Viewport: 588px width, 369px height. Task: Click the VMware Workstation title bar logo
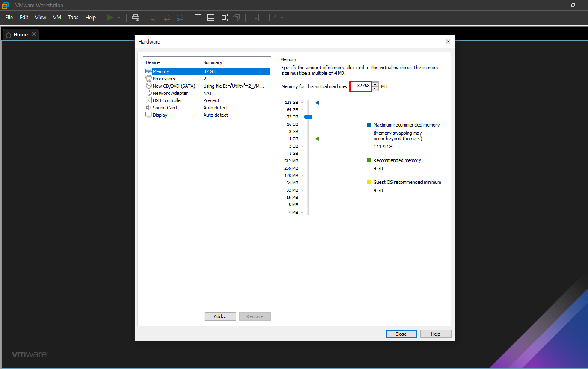click(x=6, y=5)
